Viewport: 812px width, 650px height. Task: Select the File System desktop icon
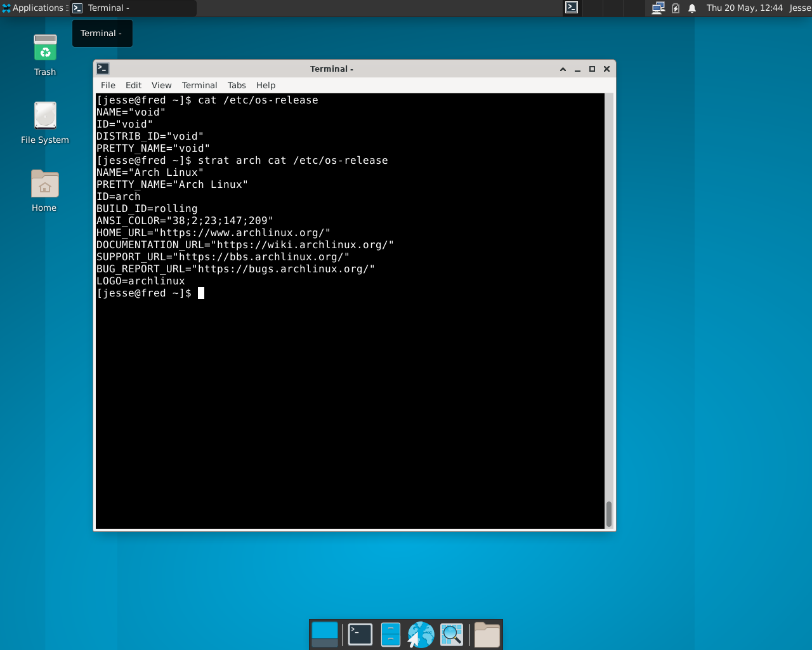tap(45, 123)
